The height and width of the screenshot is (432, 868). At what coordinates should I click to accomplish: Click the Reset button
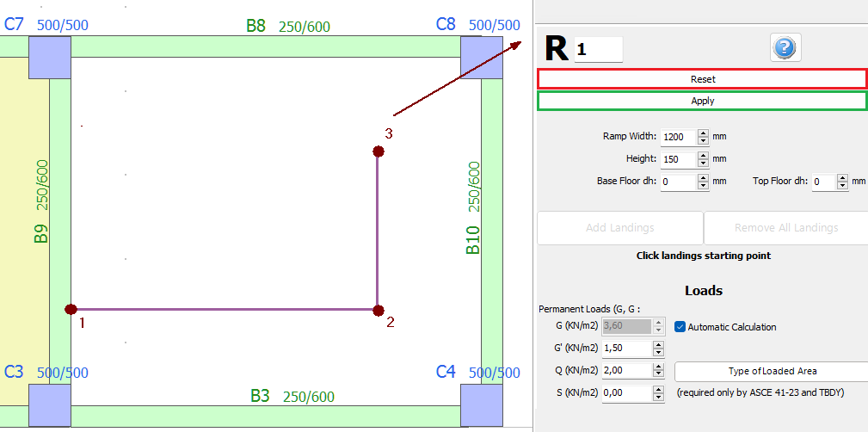(x=702, y=79)
